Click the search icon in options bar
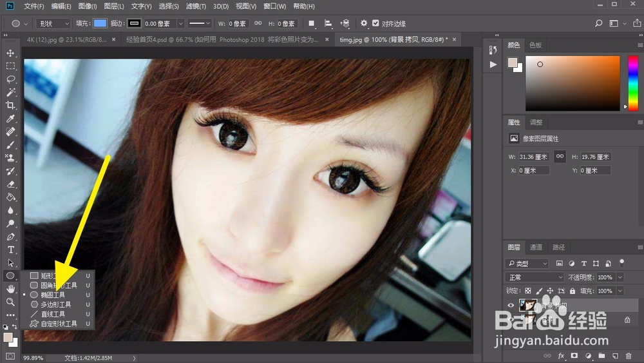Screen dimensions: 644x363 599,23
